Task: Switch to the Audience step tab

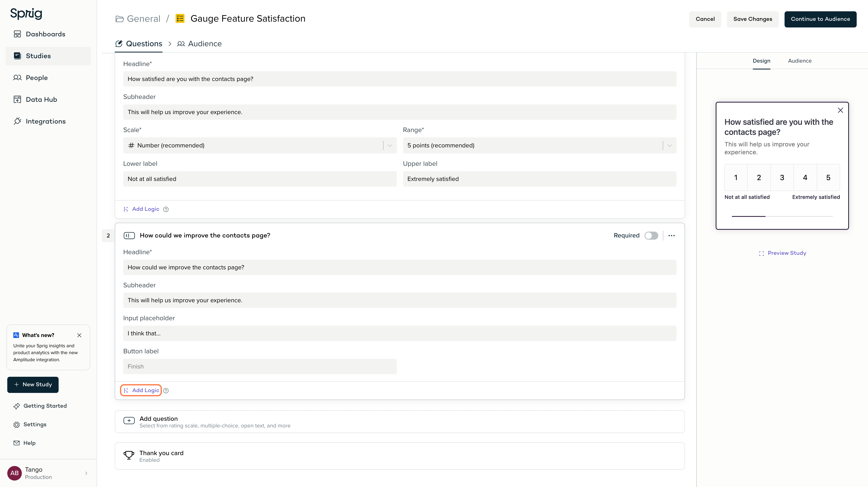Action: pos(199,44)
